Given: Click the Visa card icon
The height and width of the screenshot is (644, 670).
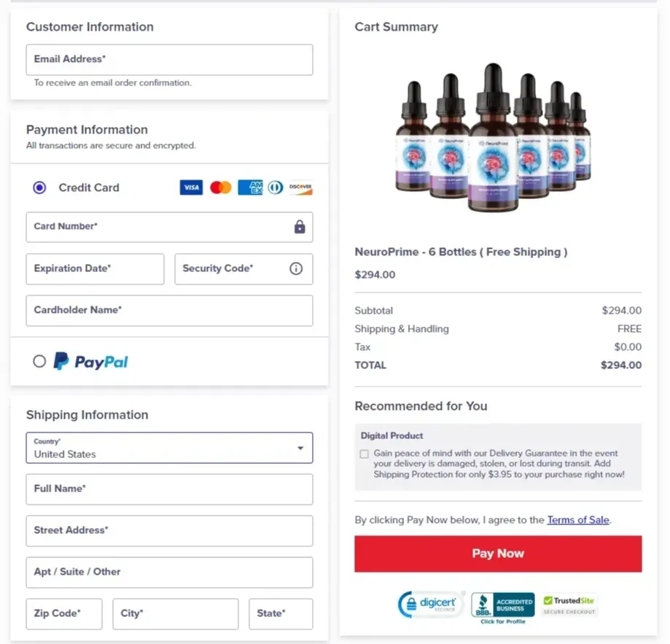Looking at the screenshot, I should point(190,187).
